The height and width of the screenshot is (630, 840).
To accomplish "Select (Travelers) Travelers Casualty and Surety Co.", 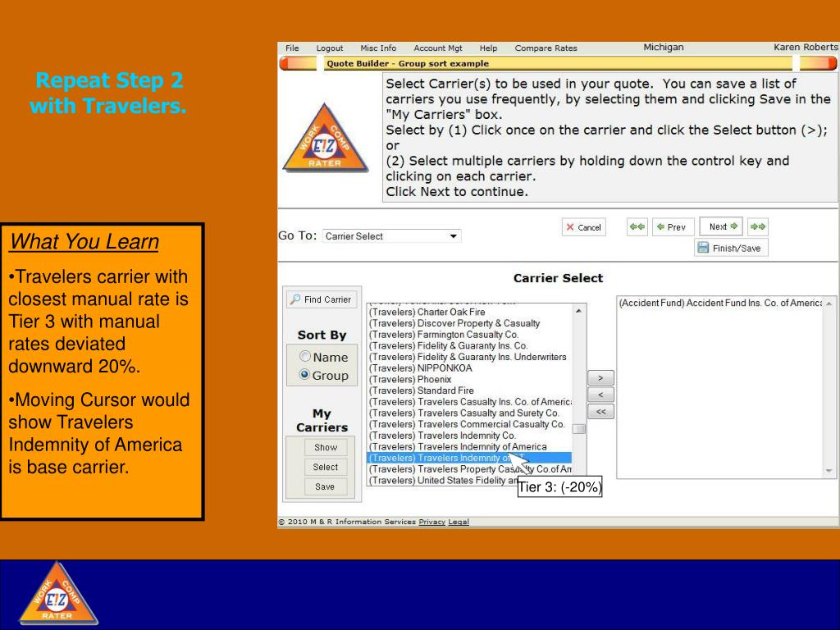I will (469, 413).
